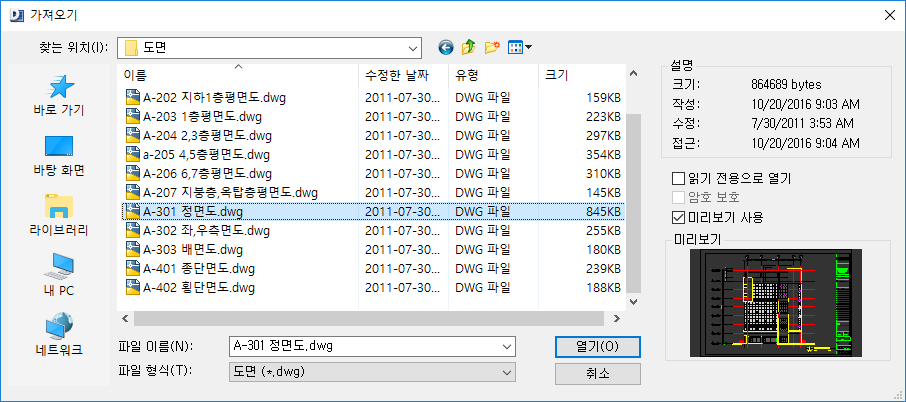Screen dimensions: 906x402
Task: Click 10/20/2016 9:04 AM accessed value
Action: click(x=805, y=143)
